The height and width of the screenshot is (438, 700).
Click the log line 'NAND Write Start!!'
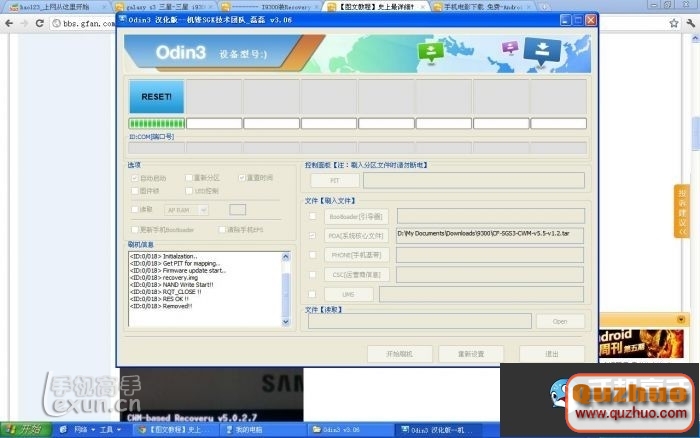coord(172,285)
